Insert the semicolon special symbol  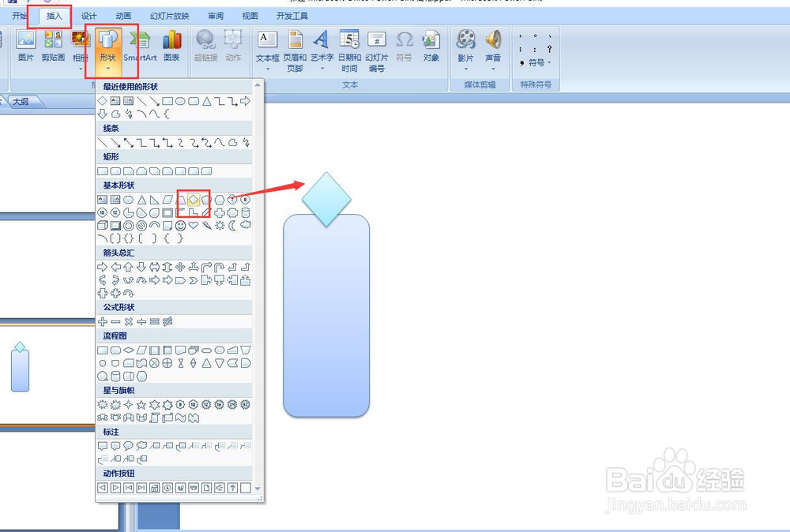520,49
